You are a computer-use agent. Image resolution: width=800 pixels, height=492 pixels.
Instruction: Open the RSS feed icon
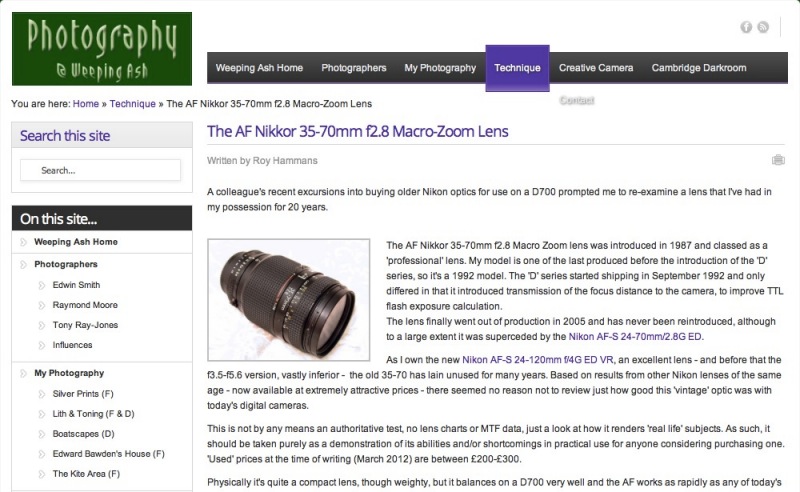(x=763, y=27)
